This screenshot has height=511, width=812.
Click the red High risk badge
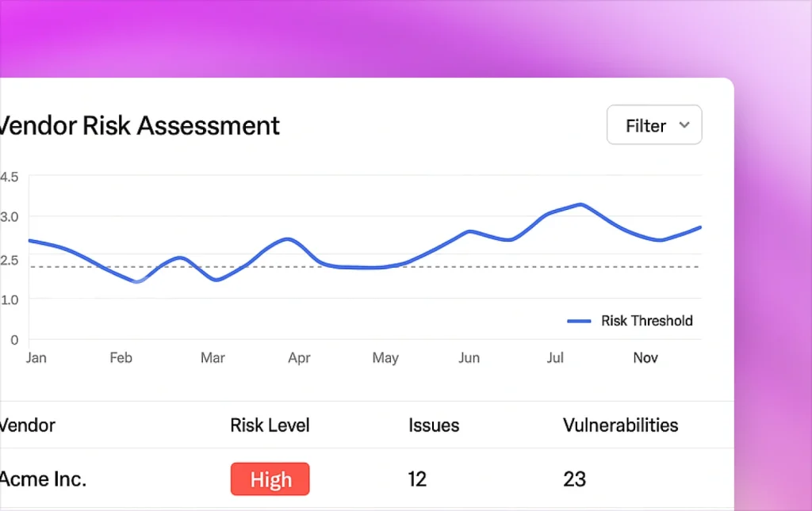(x=270, y=479)
